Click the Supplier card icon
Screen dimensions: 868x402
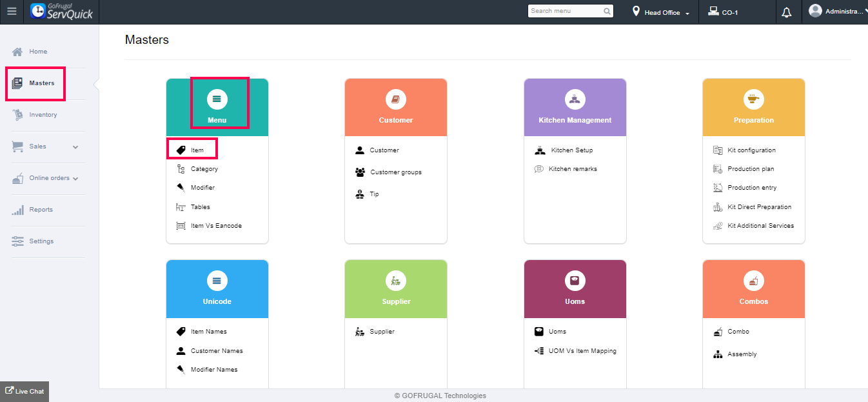point(396,280)
